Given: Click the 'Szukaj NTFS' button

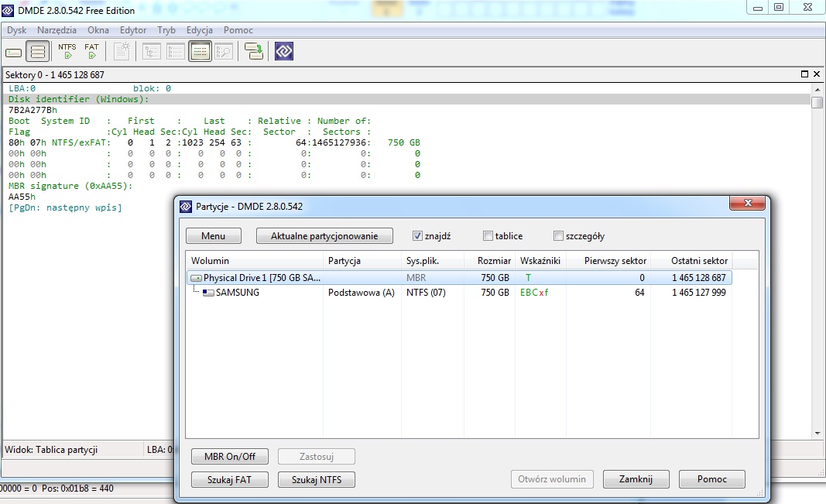Looking at the screenshot, I should click(317, 480).
